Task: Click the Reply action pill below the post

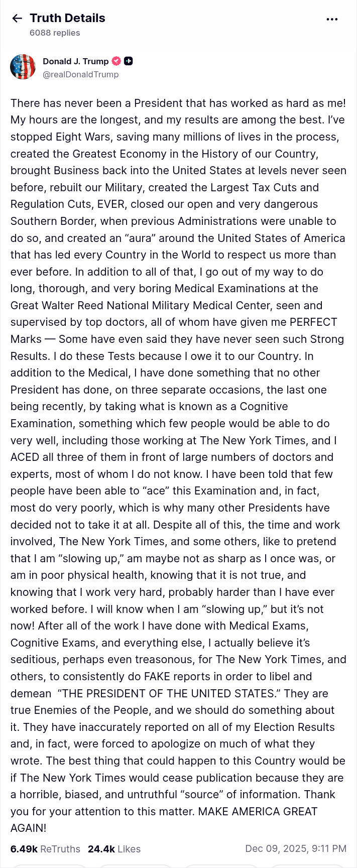Action: click(x=50, y=866)
